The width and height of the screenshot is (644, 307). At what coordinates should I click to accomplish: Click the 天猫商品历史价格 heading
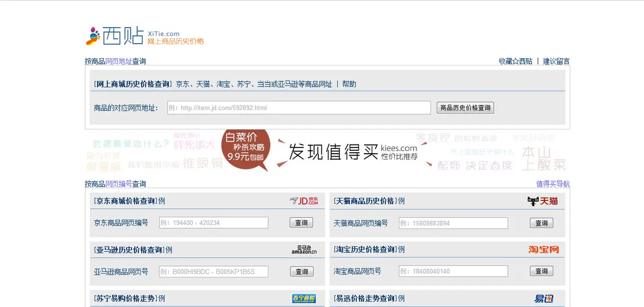365,201
